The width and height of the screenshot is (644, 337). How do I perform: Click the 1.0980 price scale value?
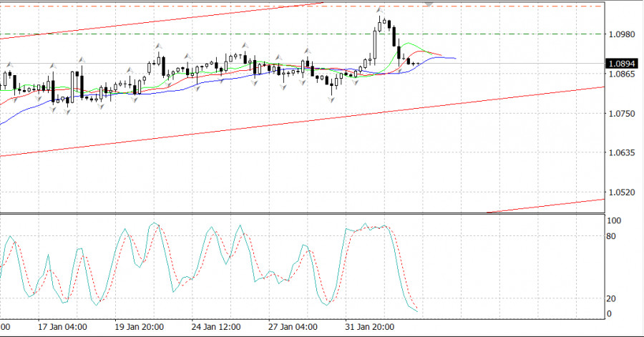pos(622,34)
